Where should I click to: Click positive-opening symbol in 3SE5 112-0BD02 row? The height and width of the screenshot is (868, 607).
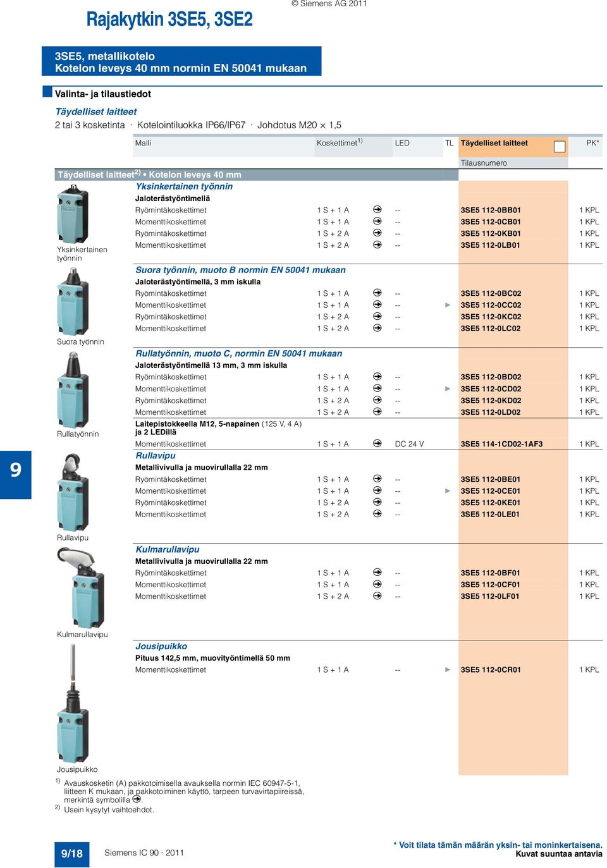point(377,376)
